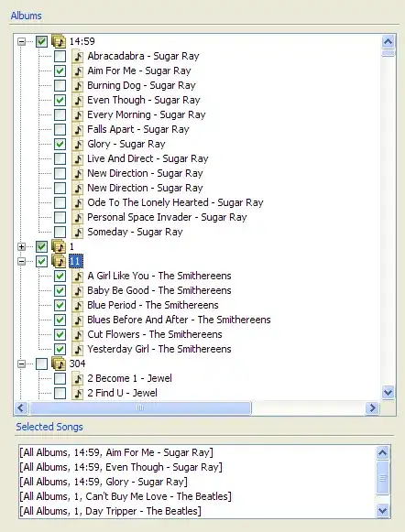Click the music note icon for Burning Dog
The height and width of the screenshot is (532, 405).
click(77, 85)
